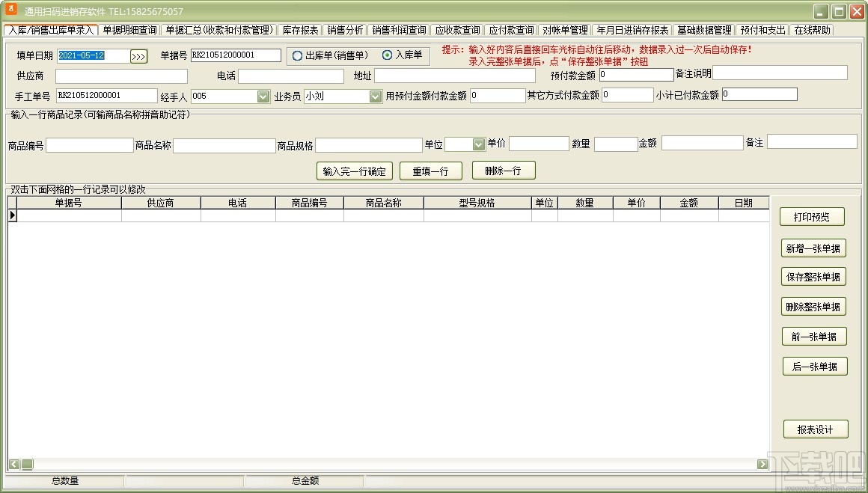Click 新增一张单据 to create a new bill
Image resolution: width=868 pixels, height=493 pixels.
[814, 248]
